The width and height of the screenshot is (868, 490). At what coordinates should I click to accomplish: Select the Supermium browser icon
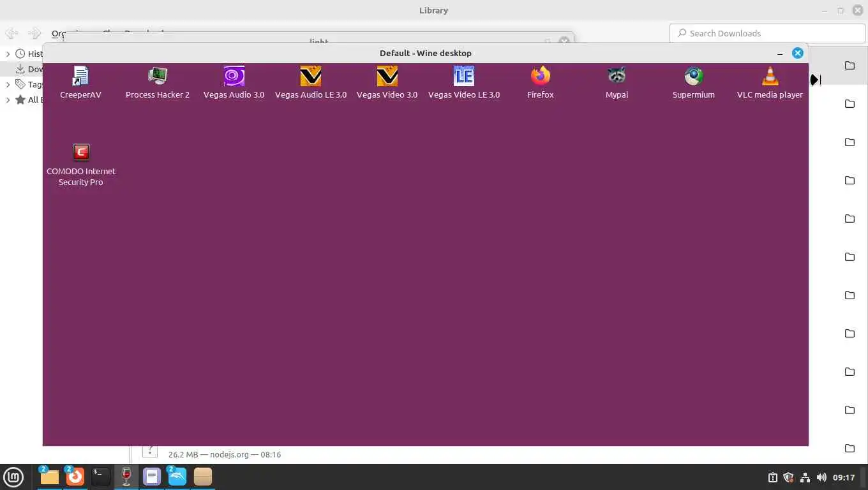coord(694,77)
